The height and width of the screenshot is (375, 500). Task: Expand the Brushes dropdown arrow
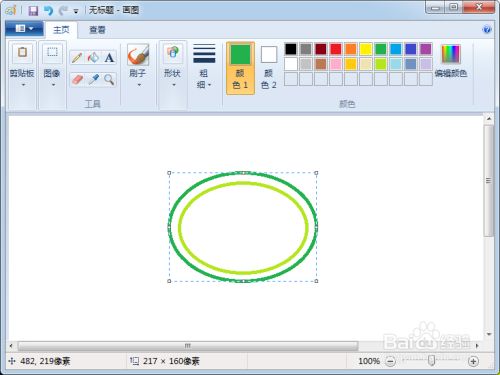coord(139,85)
